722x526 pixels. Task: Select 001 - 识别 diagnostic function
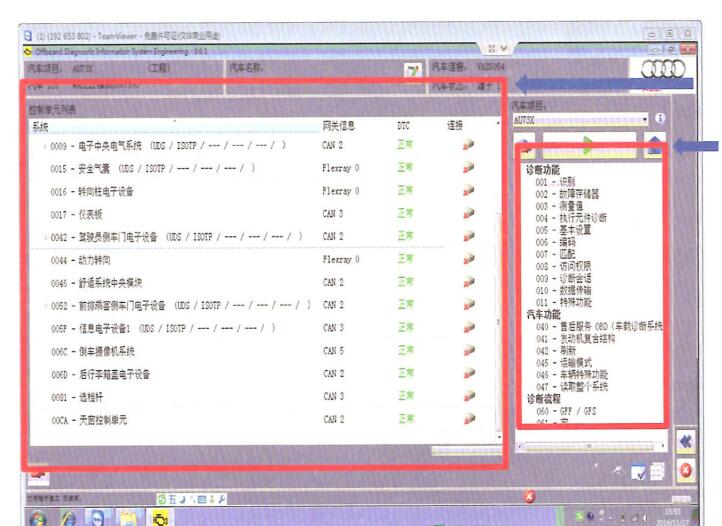[555, 182]
